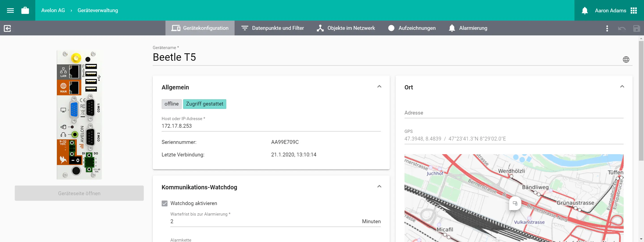Click the serial number AA99E709C

(285, 142)
